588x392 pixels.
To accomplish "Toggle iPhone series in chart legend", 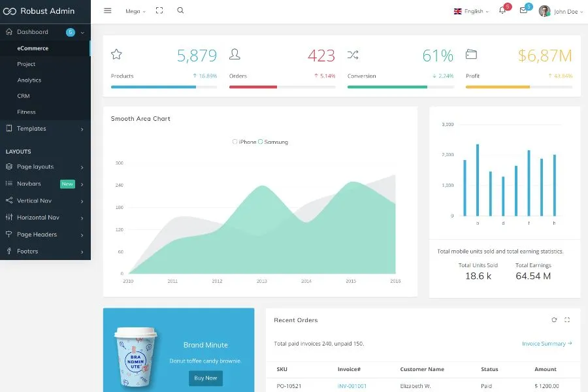I will pyautogui.click(x=244, y=142).
